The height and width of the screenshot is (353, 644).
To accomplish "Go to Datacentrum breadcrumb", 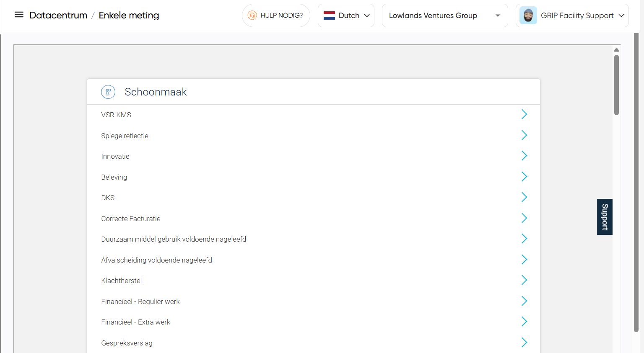I will [58, 15].
